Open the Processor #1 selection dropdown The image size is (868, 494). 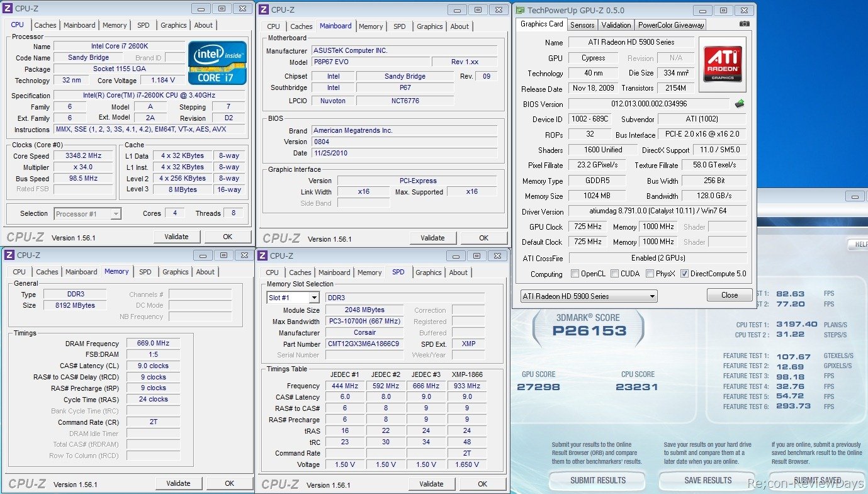(x=115, y=214)
